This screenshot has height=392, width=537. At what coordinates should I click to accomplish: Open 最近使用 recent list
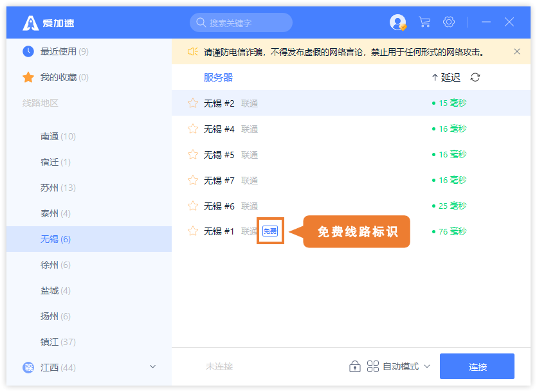(x=58, y=51)
